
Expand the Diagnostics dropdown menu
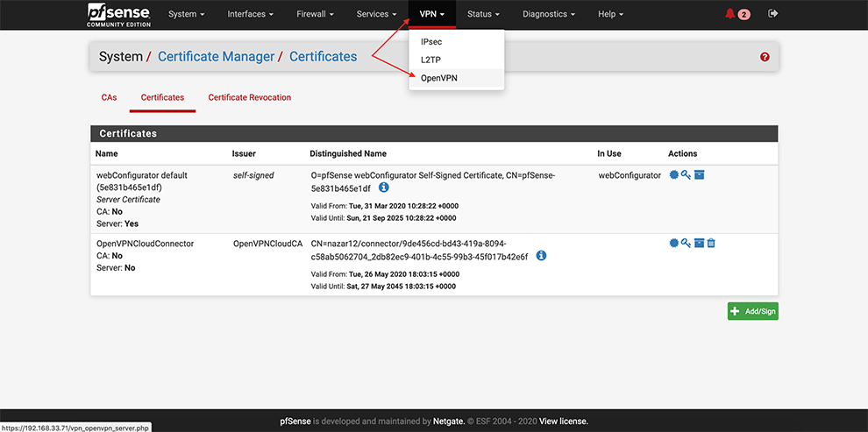[549, 14]
